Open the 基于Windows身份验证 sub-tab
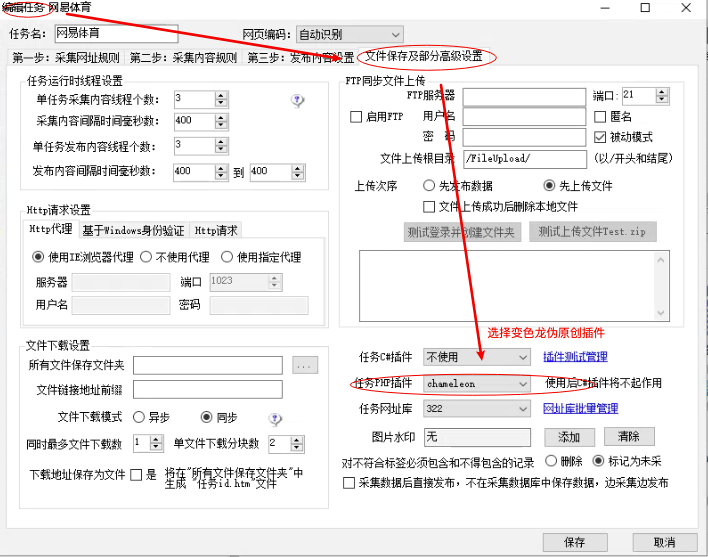Image resolution: width=708 pixels, height=557 pixels. [x=133, y=231]
